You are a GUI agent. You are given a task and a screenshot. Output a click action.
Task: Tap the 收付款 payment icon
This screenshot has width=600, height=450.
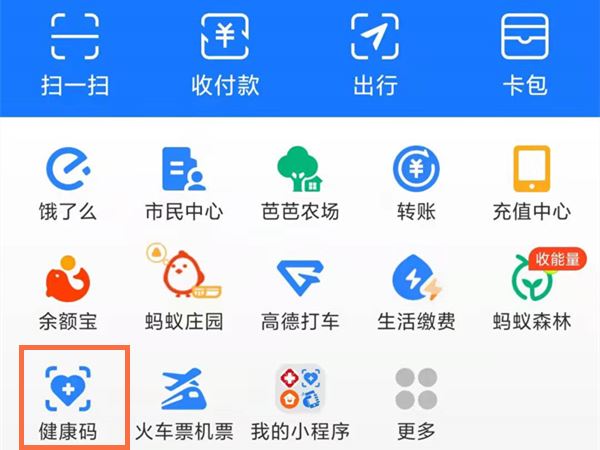point(225,36)
